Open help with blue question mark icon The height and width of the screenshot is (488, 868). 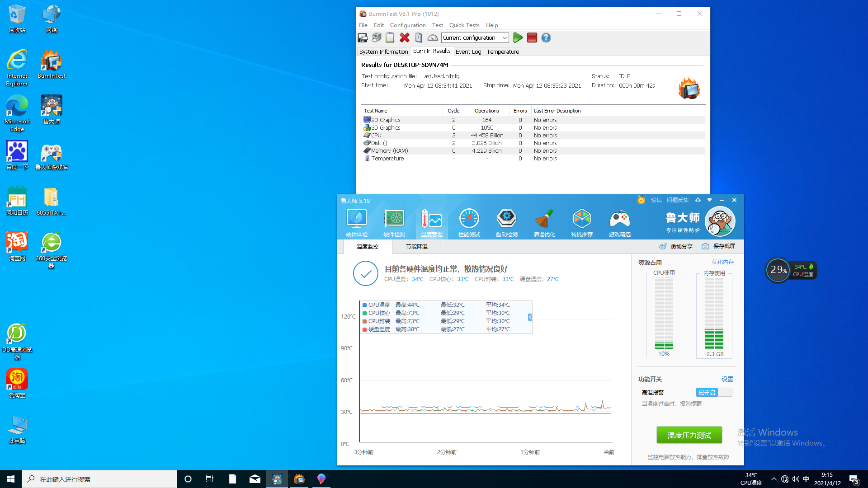click(x=546, y=38)
